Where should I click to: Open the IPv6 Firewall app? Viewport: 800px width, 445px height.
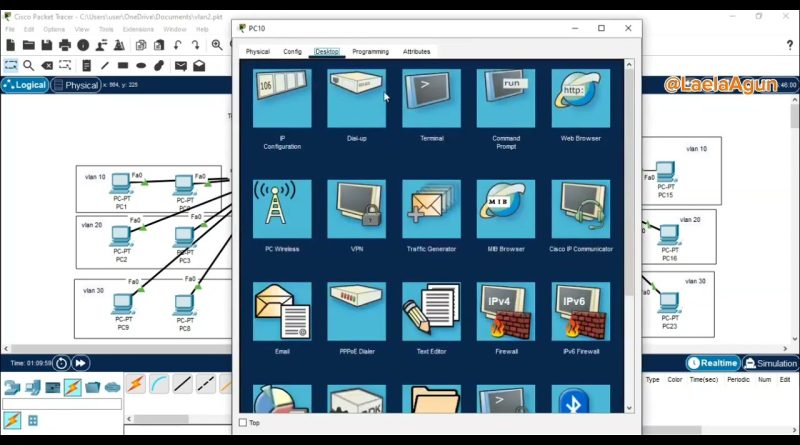[x=581, y=311]
